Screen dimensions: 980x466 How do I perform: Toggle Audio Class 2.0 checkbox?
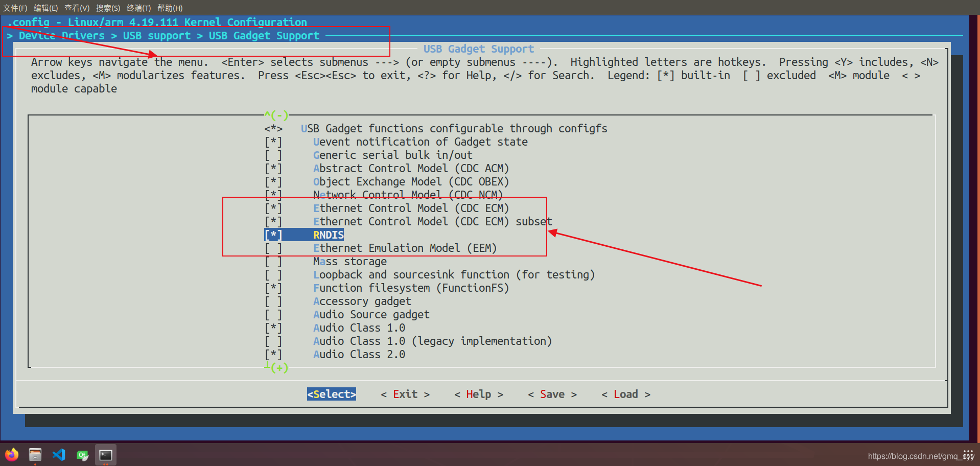coord(273,354)
